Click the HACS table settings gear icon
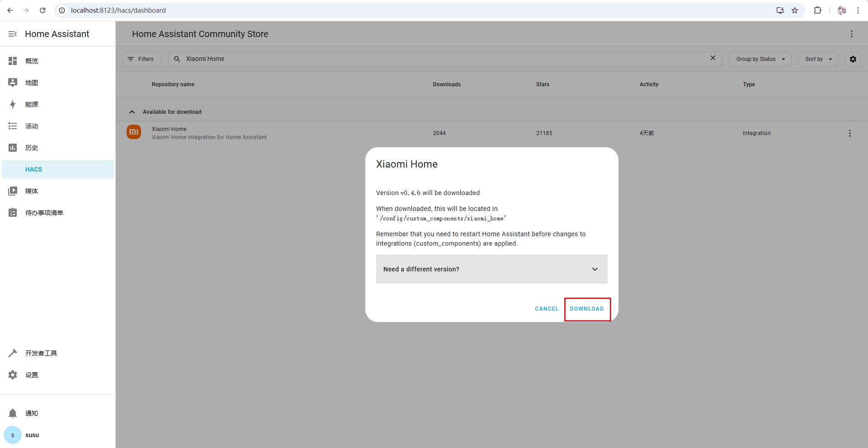The height and width of the screenshot is (448, 868). pyautogui.click(x=853, y=59)
